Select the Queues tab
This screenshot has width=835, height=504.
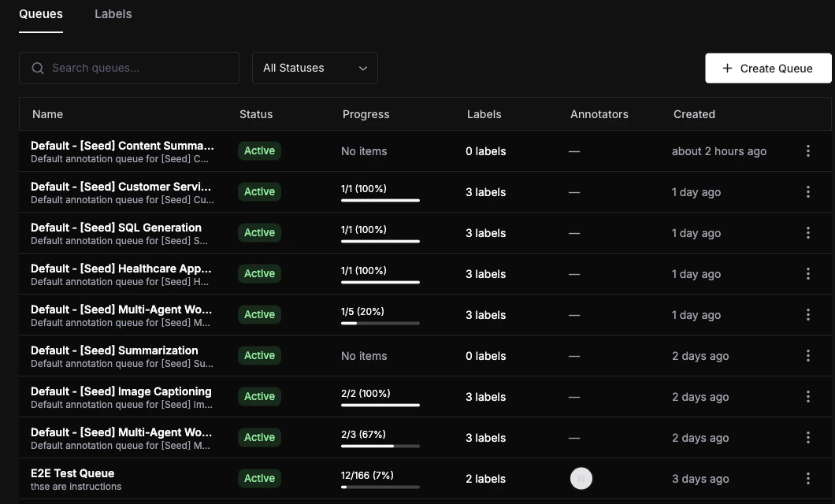pos(40,14)
